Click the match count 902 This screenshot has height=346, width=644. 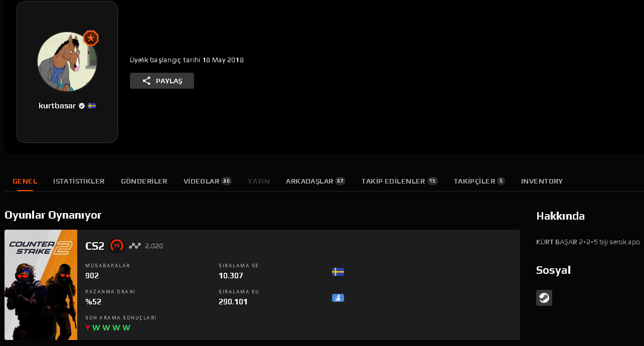click(92, 276)
